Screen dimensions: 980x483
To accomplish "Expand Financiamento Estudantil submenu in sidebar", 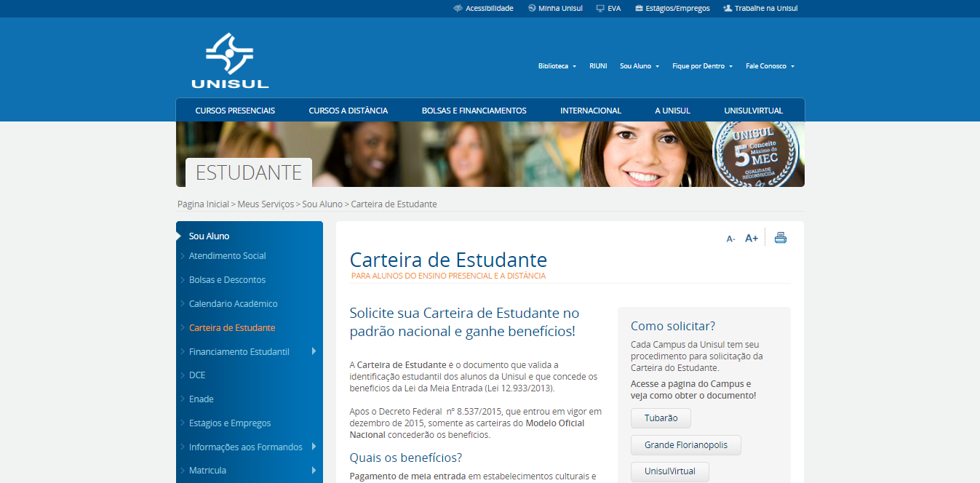I will (x=314, y=351).
